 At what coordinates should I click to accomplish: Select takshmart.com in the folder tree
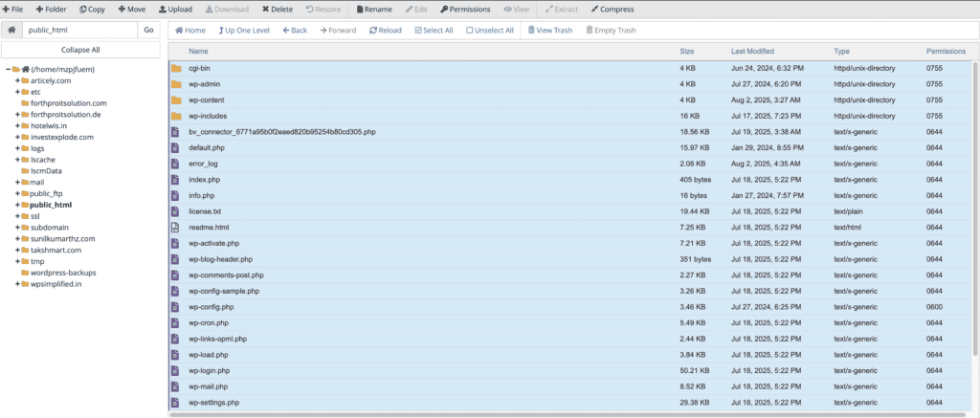tap(56, 250)
